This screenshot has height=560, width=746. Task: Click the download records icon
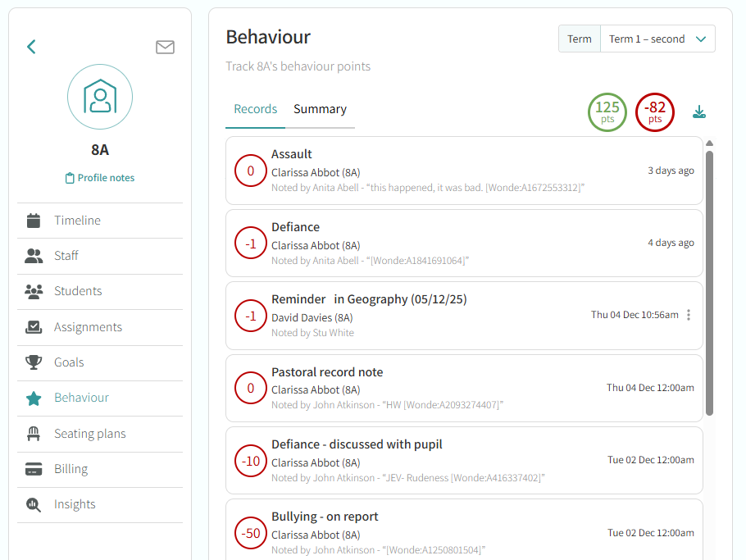pyautogui.click(x=699, y=112)
